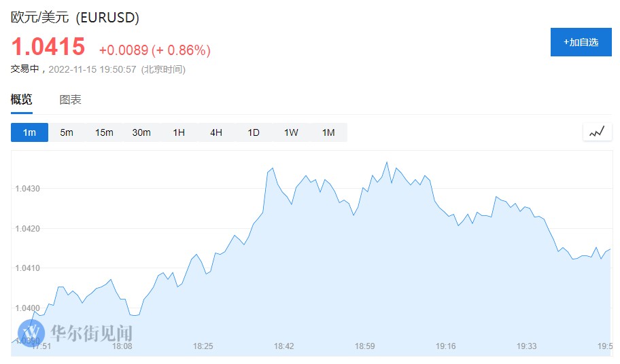The image size is (620, 364).
Task: Select the 1D daily interval
Action: coord(254,132)
